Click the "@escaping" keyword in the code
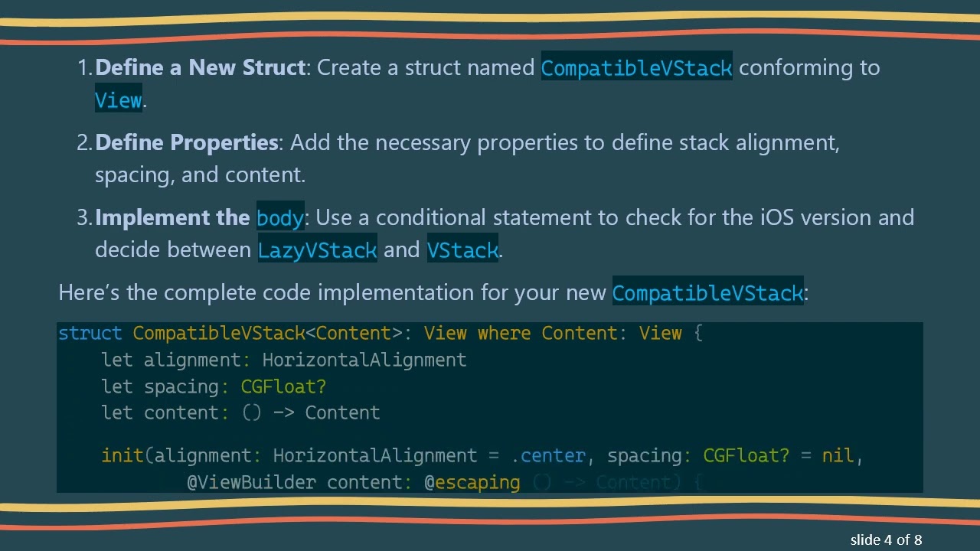Image resolution: width=980 pixels, height=551 pixels. (x=472, y=482)
